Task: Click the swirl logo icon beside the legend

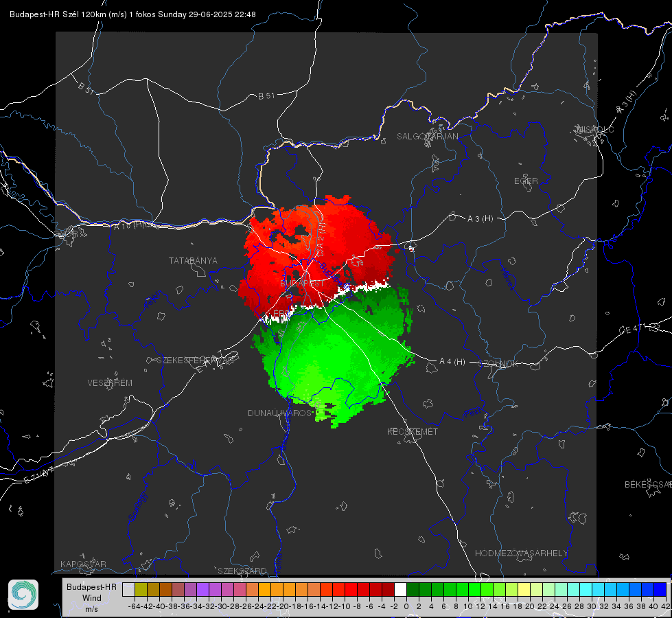Action: 23,595
